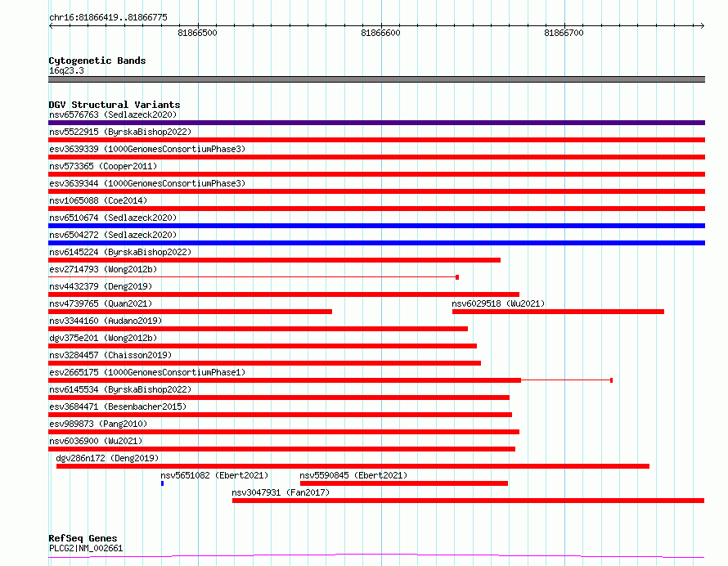Click the red nsv6029518 variant bar
This screenshot has width=728, height=566.
pos(558,312)
